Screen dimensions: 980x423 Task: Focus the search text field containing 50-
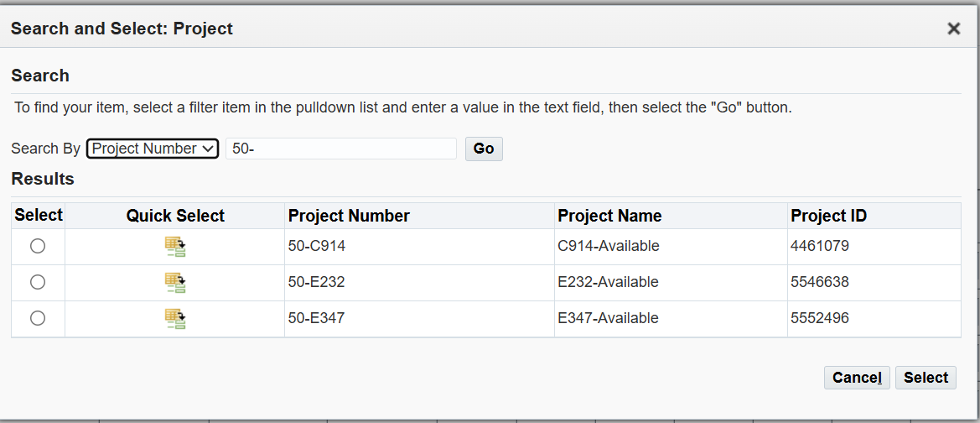coord(340,149)
